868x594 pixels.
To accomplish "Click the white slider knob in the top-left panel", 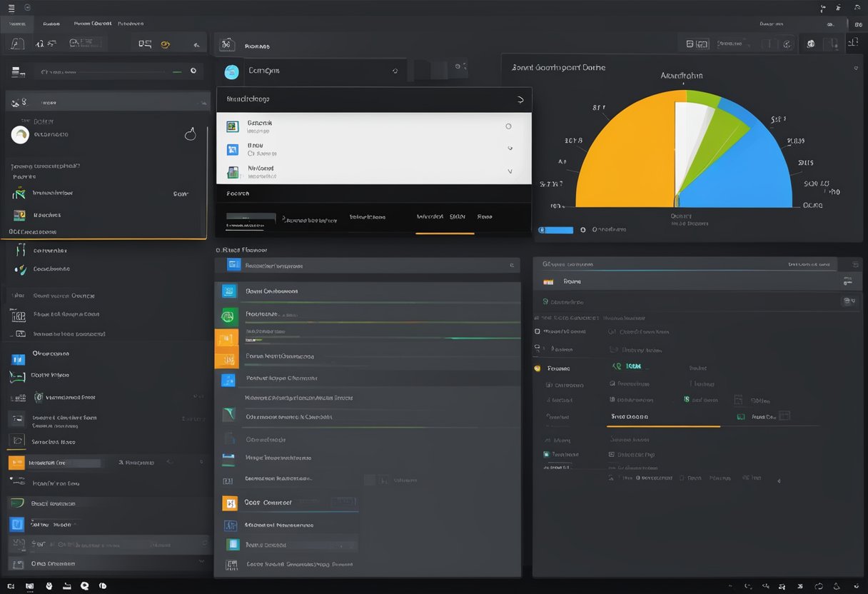I will click(x=193, y=71).
